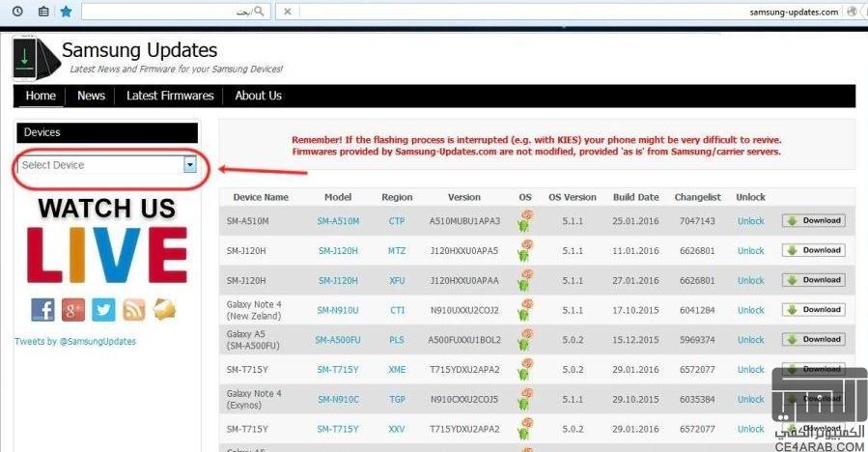
Task: Open the CTP region link
Action: tap(397, 221)
